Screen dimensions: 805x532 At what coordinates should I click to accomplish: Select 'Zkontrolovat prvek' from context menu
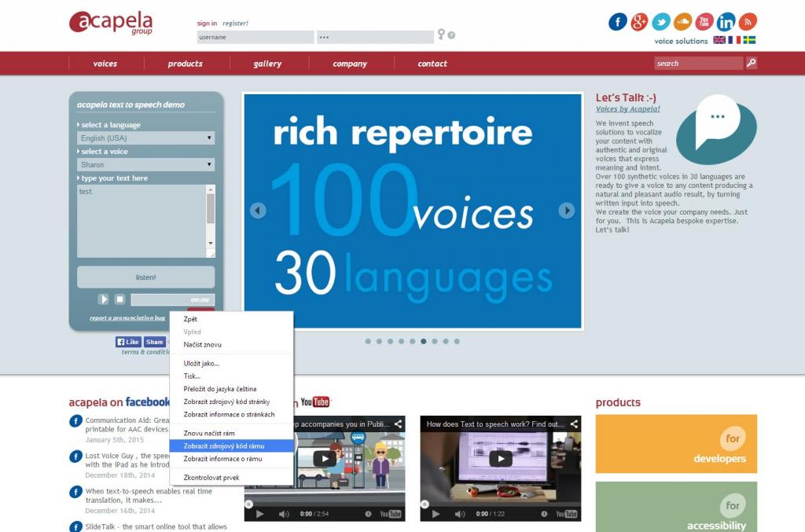tap(211, 477)
